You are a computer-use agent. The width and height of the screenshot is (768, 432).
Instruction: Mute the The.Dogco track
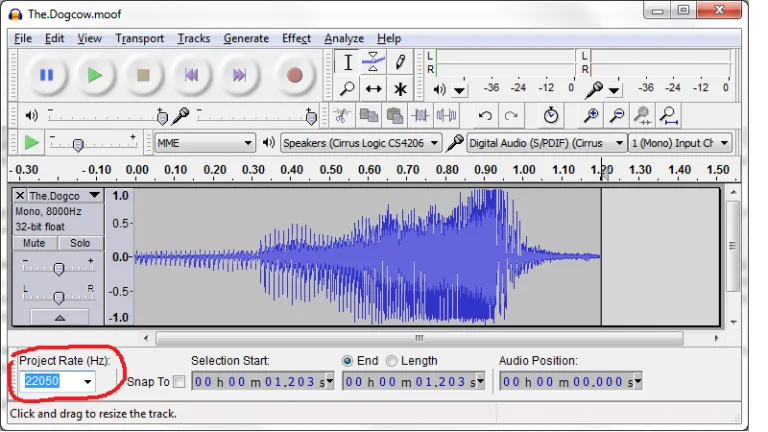click(x=34, y=243)
